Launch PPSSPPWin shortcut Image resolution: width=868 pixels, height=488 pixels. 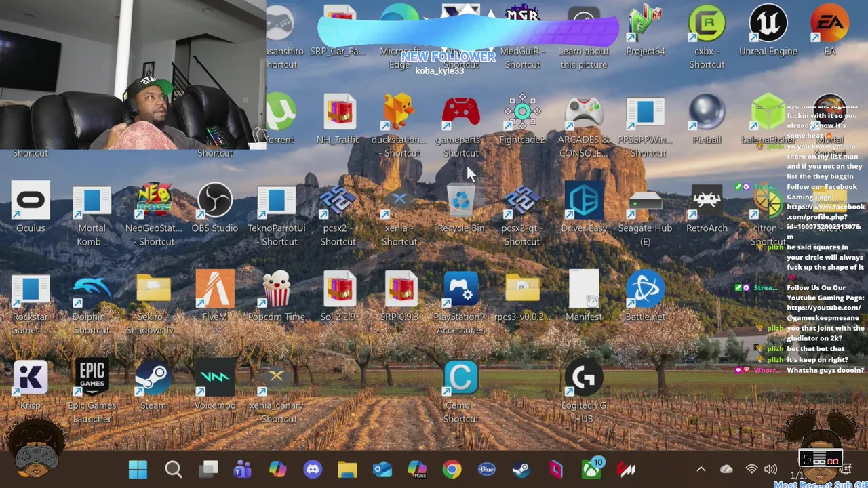645,112
